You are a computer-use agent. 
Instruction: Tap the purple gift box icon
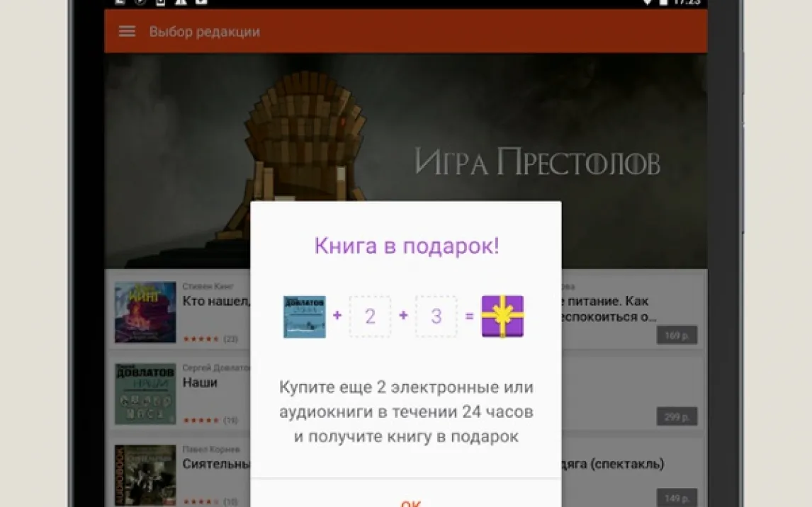(502, 316)
